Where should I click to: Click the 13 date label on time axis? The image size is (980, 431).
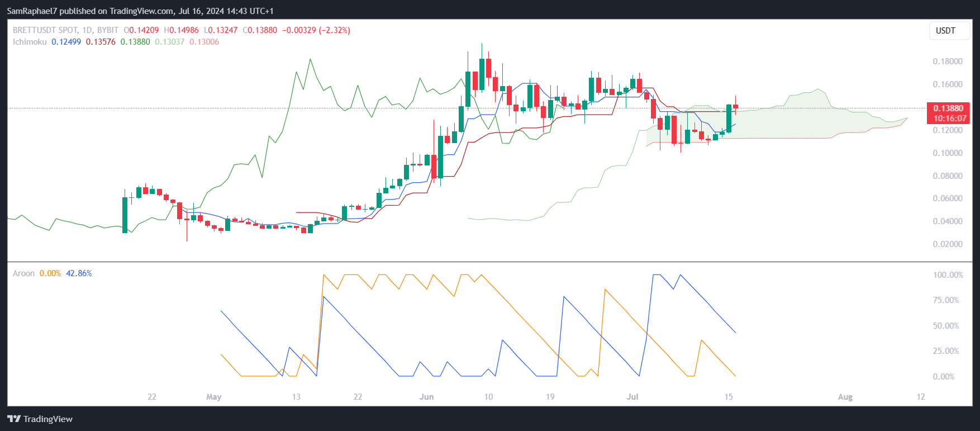[296, 397]
